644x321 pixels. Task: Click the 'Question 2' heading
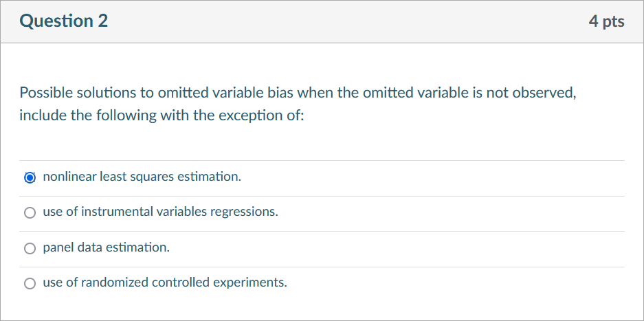64,21
